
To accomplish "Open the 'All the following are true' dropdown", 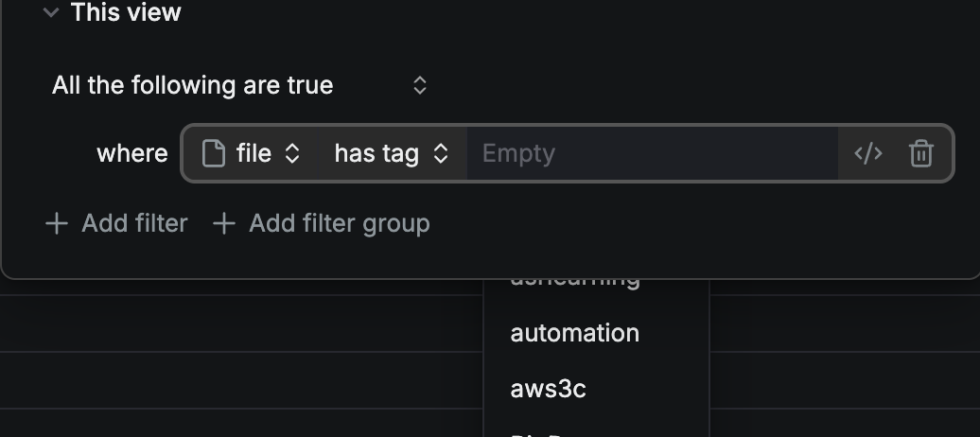I will [x=193, y=85].
